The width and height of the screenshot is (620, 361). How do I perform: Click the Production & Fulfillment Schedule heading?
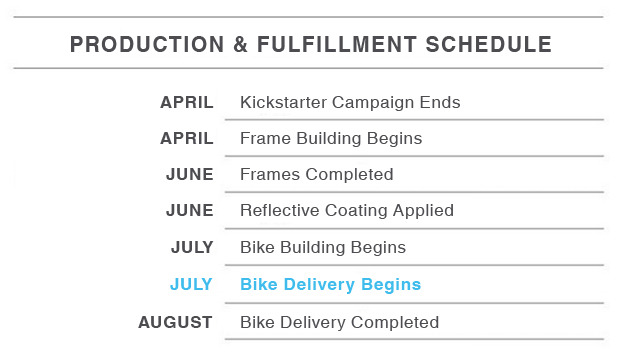coord(311,44)
